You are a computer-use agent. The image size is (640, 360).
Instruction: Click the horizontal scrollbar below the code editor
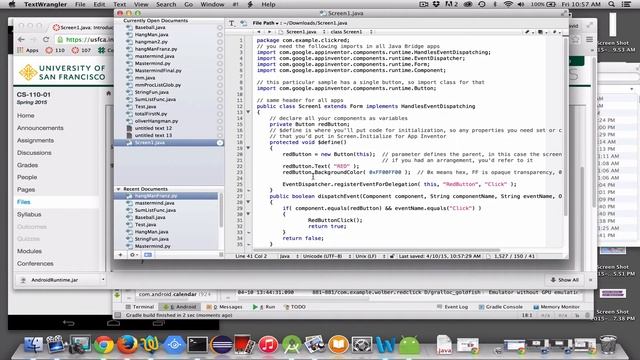click(x=376, y=250)
